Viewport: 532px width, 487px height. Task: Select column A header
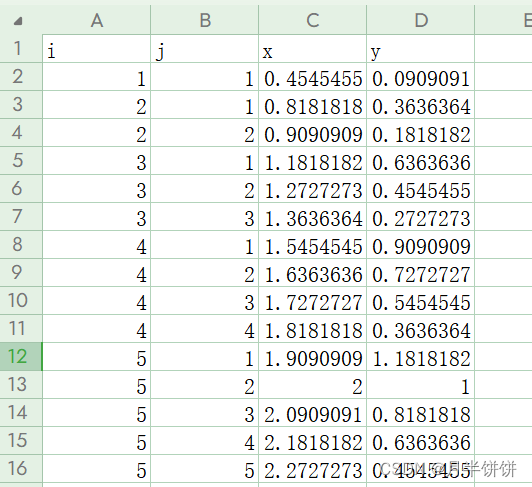[97, 20]
